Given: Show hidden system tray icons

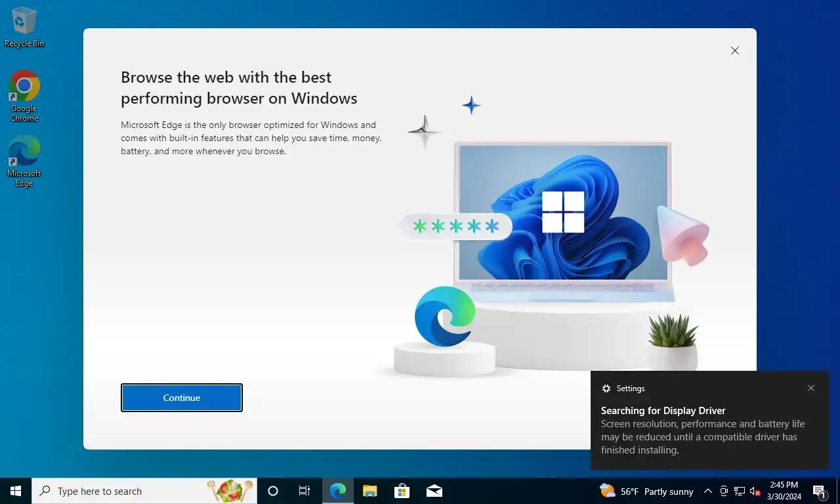Looking at the screenshot, I should [708, 491].
